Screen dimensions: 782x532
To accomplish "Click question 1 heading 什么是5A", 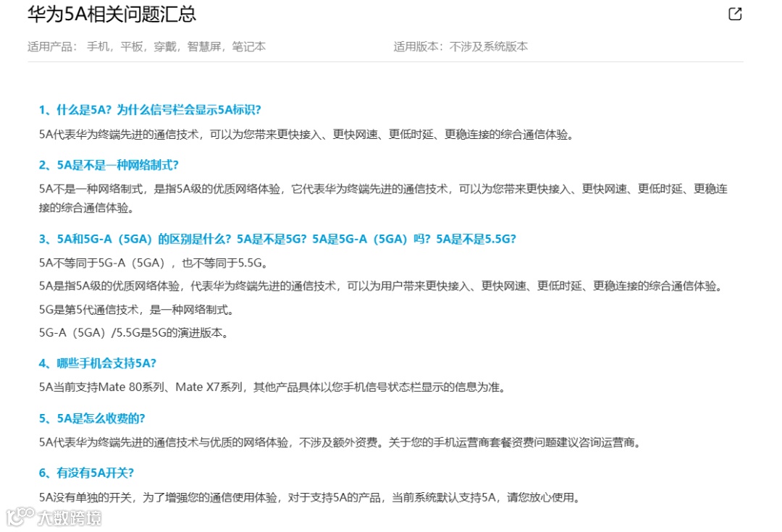I will [x=150, y=110].
